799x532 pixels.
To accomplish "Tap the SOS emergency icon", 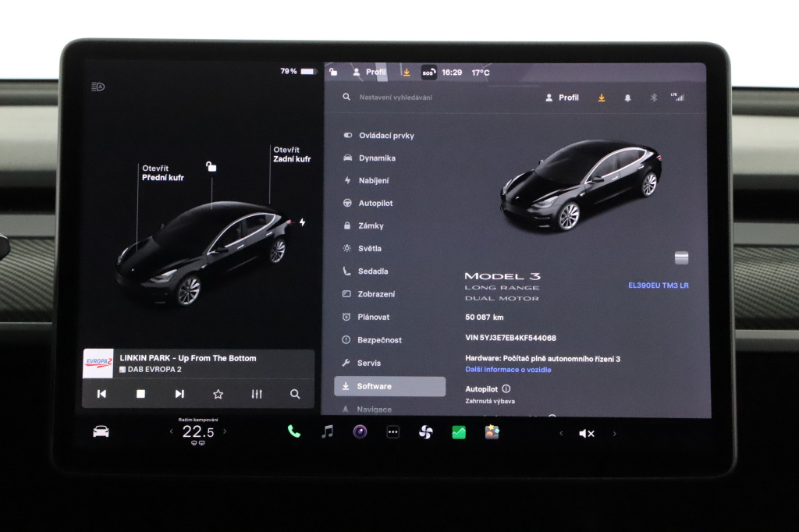I will pos(428,73).
